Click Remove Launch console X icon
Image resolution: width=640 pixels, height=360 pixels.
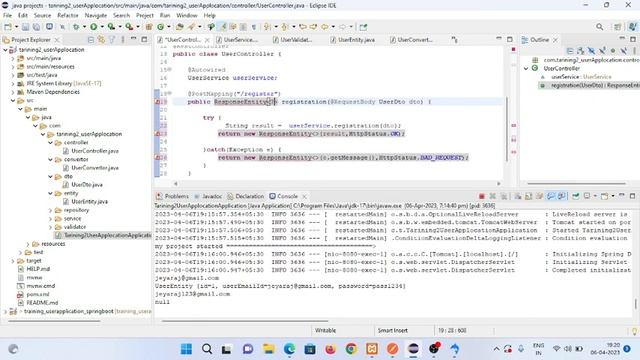[x=493, y=196]
